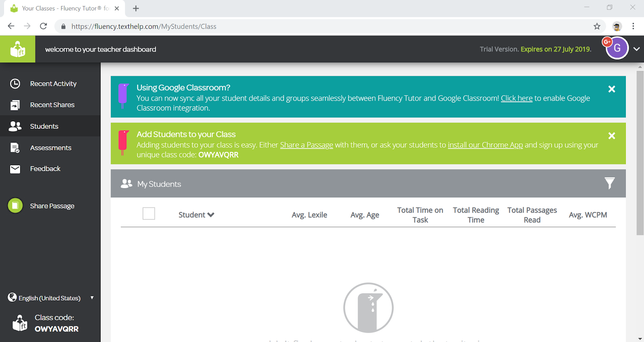Viewport: 644px width, 342px height.
Task: Close the Your Classes browser tab
Action: [117, 8]
